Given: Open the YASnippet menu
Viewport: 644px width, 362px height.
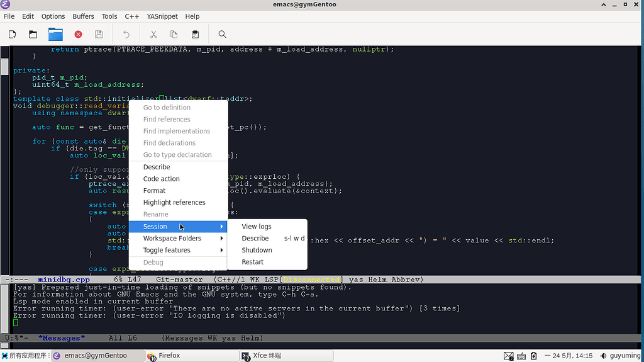Looking at the screenshot, I should 162,16.
